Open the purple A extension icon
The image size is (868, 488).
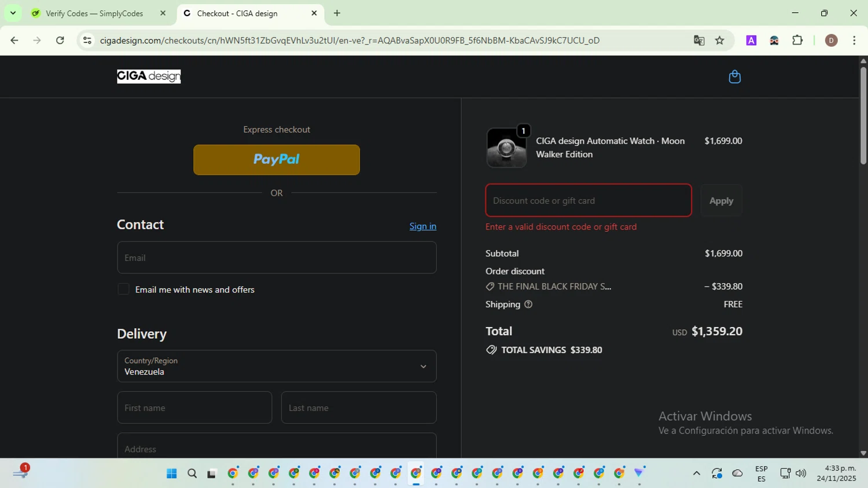click(751, 41)
